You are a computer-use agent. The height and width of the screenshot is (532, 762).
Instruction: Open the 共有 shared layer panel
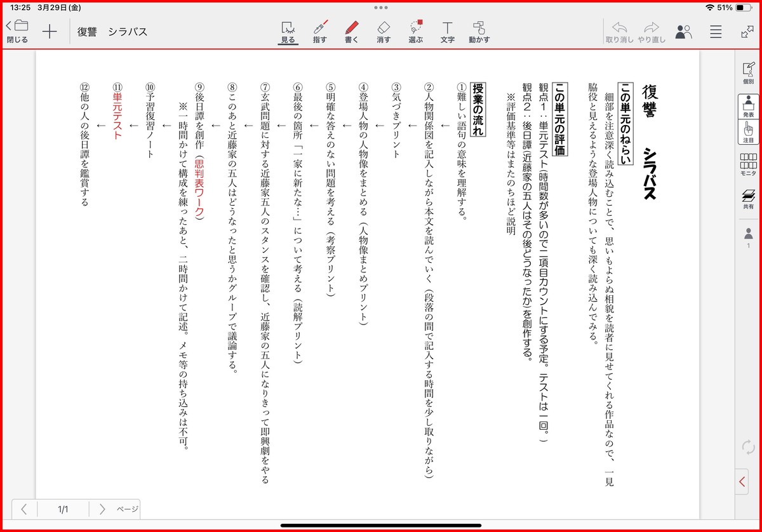(x=748, y=199)
